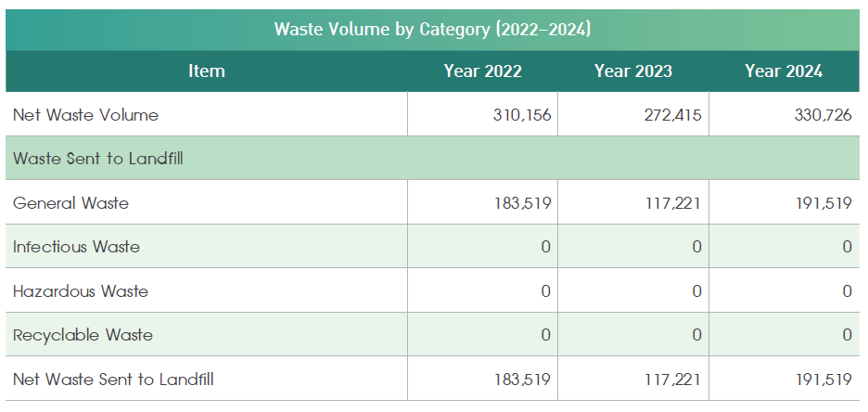Click the Infectious Waste row label

tap(76, 247)
